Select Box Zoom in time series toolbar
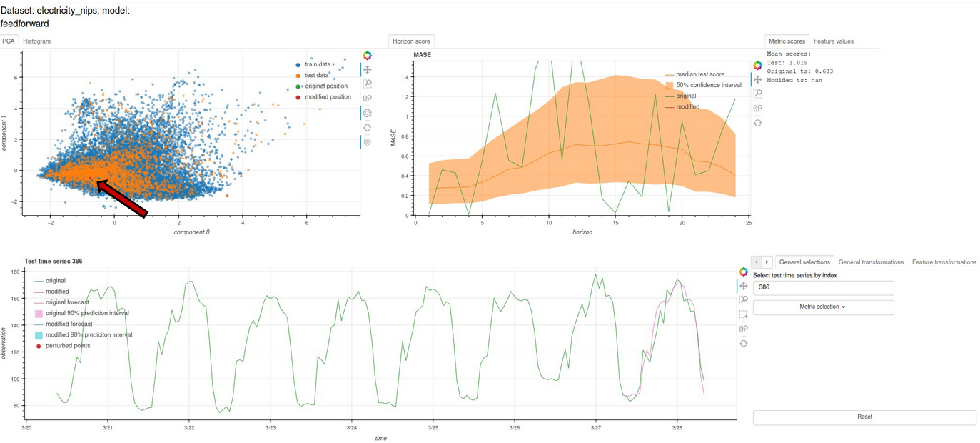Viewport: 980px width, 443px height. [743, 300]
